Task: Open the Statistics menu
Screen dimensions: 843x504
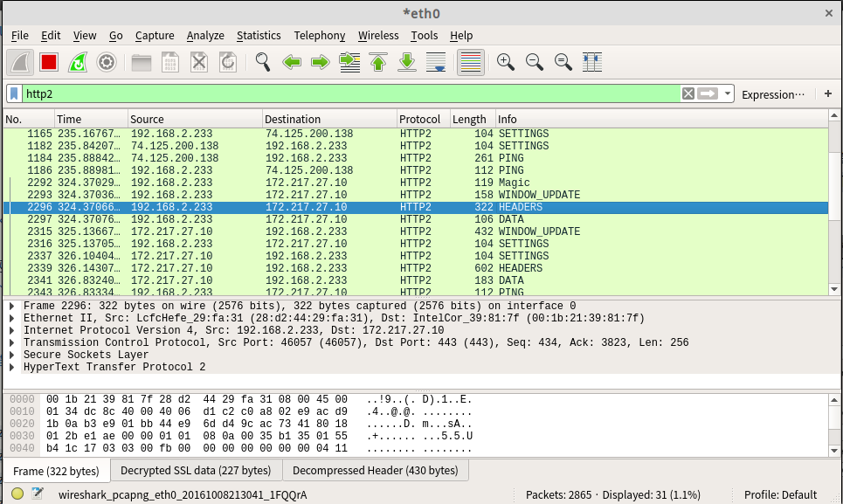Action: 259,35
